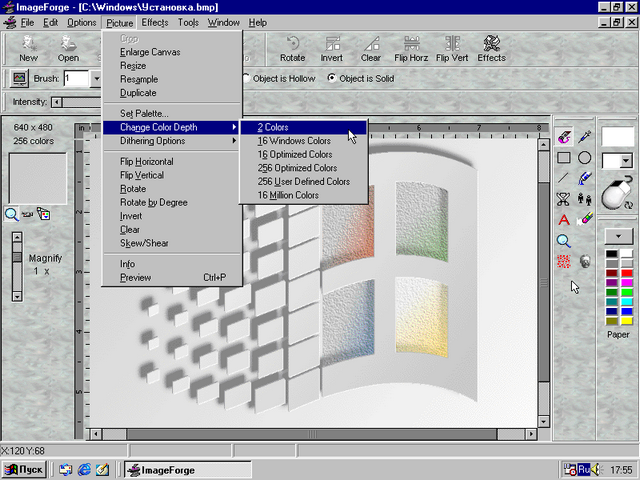The width and height of the screenshot is (640, 480).
Task: Select the Object is Hollow radio button
Action: (246, 78)
